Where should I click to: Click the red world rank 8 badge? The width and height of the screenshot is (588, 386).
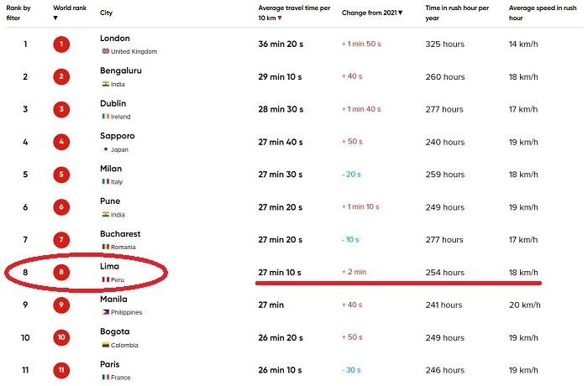(60, 273)
